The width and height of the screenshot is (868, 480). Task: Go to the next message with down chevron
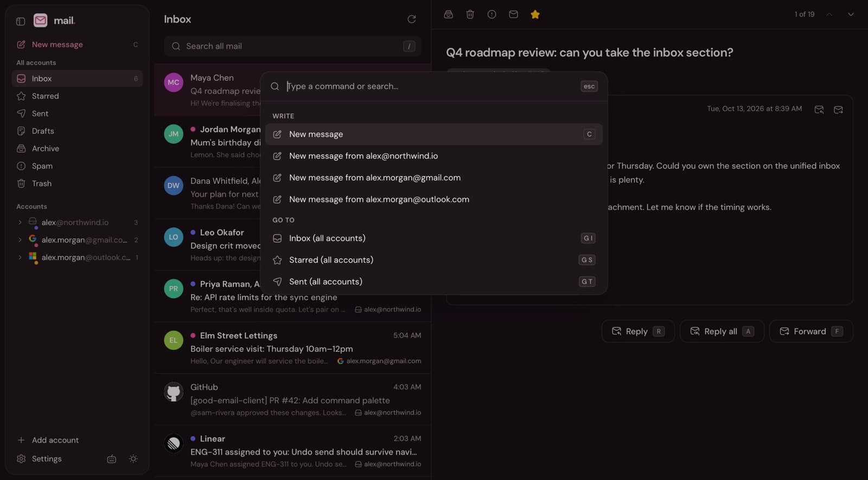tap(851, 15)
